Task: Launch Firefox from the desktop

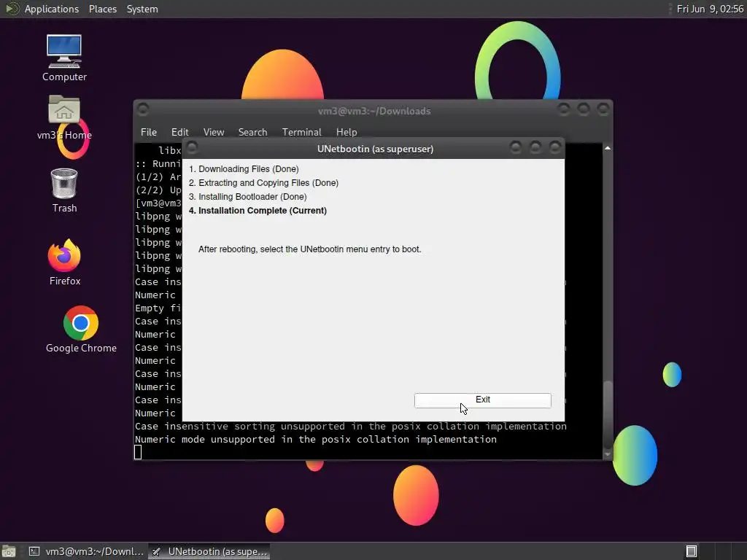Action: pos(65,262)
